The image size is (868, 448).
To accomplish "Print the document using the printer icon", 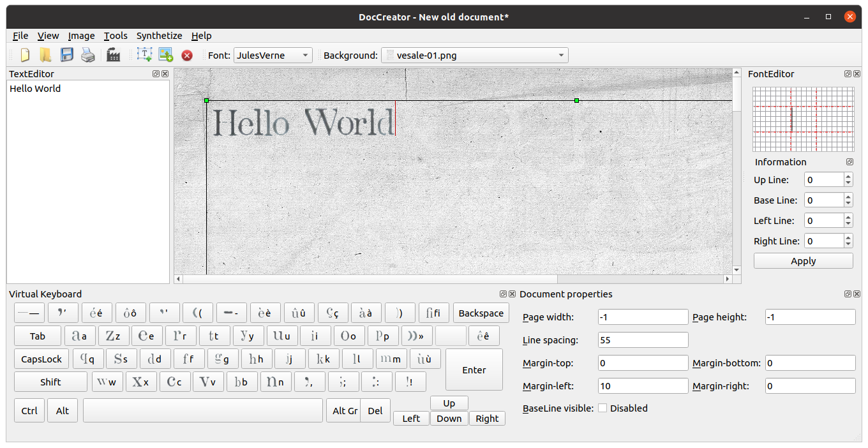I will pyautogui.click(x=88, y=56).
